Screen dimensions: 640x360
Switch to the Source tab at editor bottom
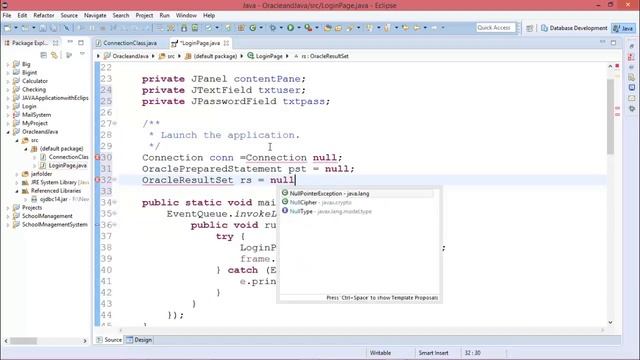(x=109, y=340)
